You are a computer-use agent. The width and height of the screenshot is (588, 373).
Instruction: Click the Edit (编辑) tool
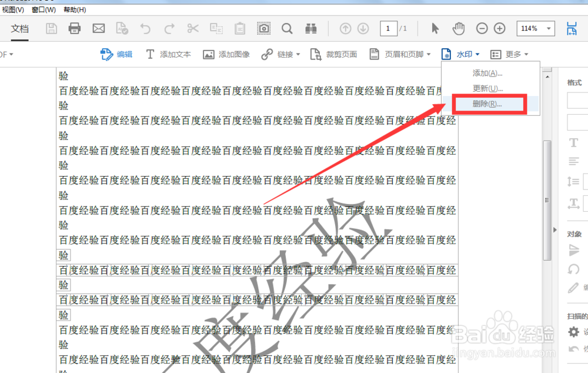[x=116, y=54]
